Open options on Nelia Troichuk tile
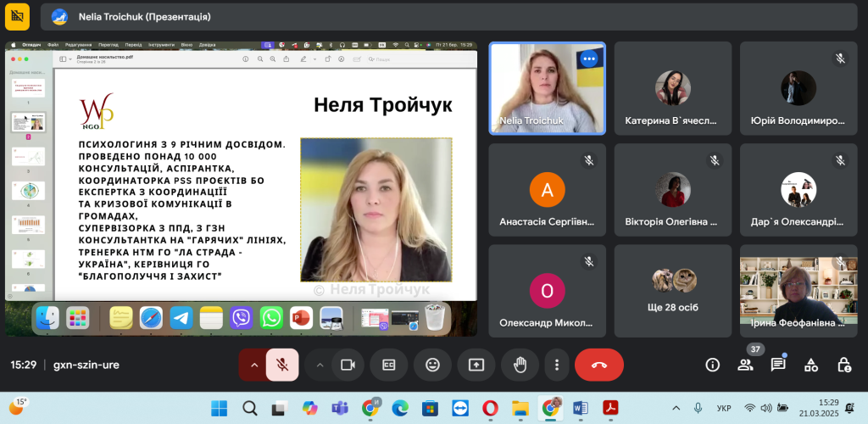The image size is (868, 424). coord(588,59)
